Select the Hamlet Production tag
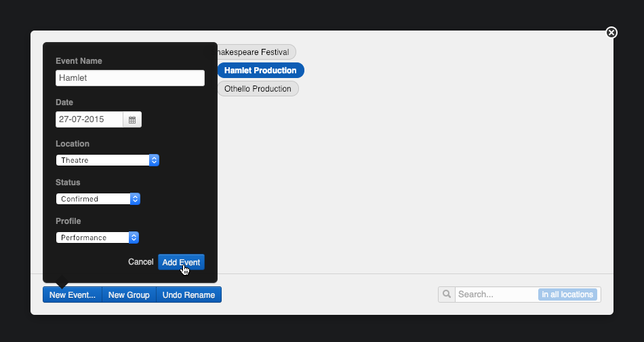Viewport: 644px width, 342px height. [260, 71]
